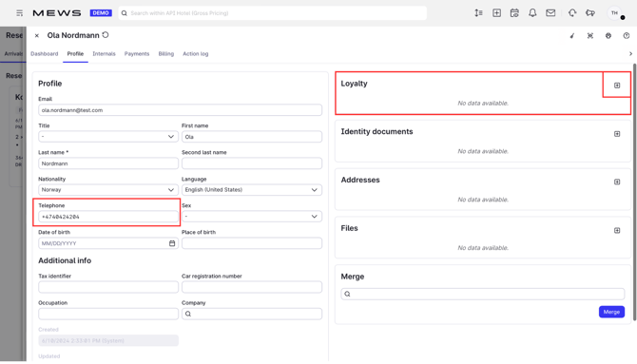
Task: Close the Ola Nordmann profile panel
Action: 36,36
